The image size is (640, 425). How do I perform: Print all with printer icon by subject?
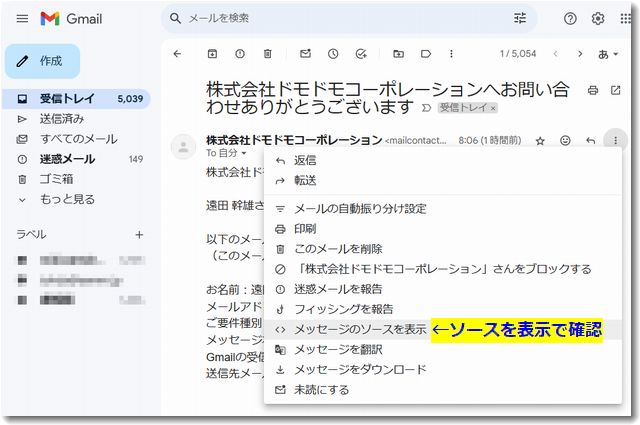click(x=593, y=90)
